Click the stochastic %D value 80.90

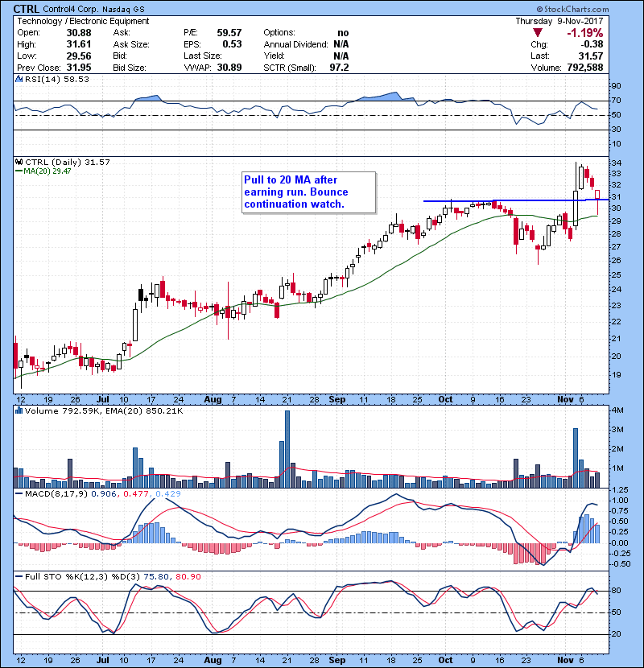tap(188, 576)
